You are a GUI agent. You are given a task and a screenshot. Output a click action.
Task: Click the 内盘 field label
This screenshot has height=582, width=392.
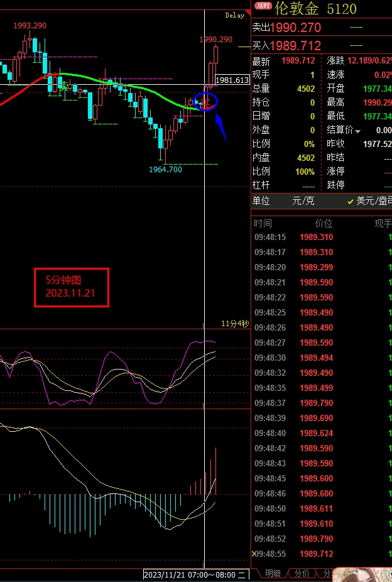click(261, 158)
